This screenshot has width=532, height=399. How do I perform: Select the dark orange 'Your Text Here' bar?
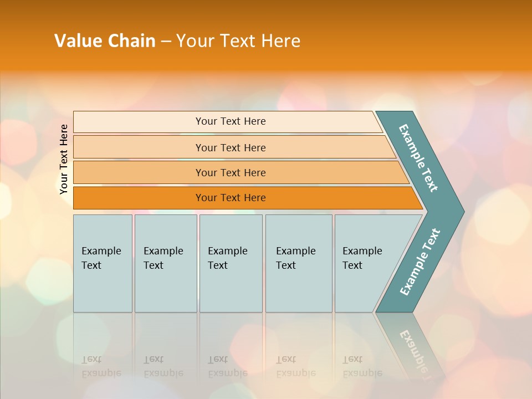coord(230,198)
